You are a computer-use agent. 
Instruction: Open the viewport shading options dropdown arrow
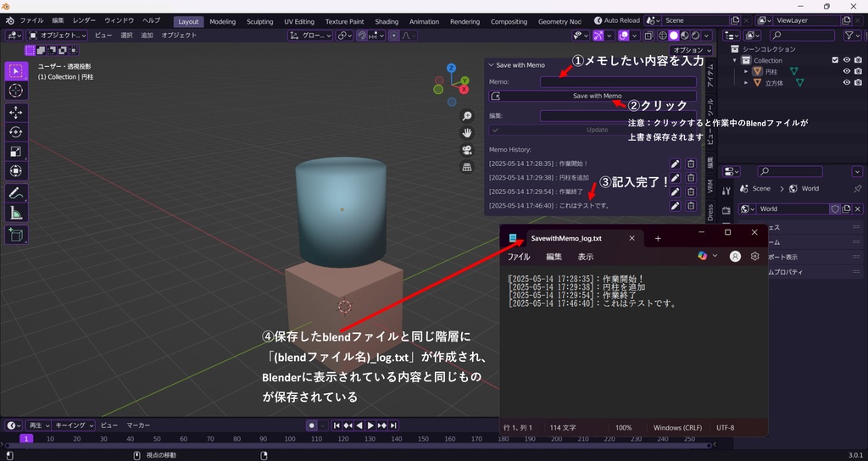pos(708,36)
